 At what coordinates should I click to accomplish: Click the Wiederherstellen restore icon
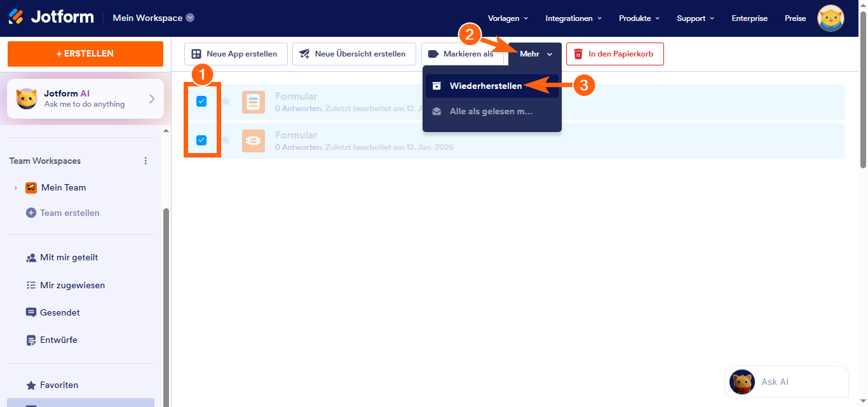coord(437,86)
